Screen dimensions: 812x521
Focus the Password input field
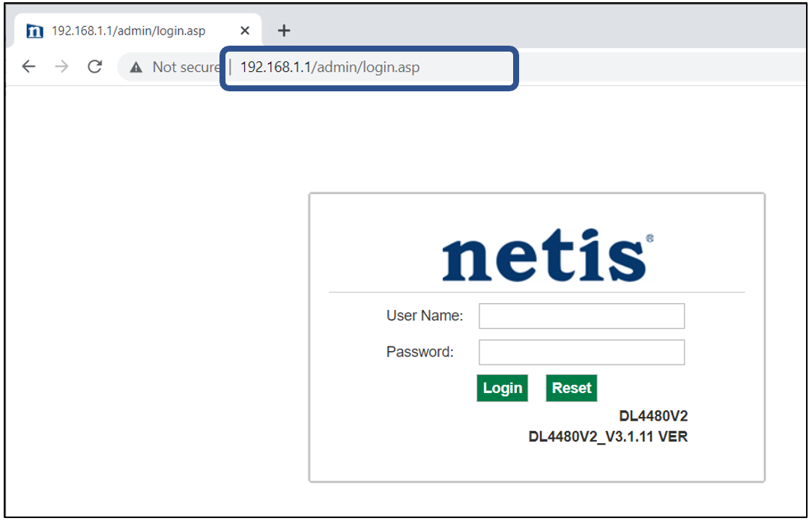[x=581, y=353]
